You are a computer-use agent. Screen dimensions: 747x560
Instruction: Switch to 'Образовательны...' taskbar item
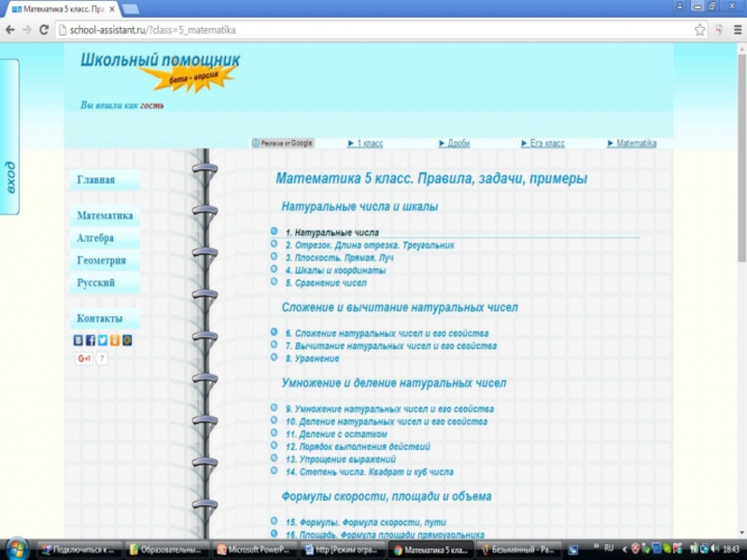[x=167, y=550]
